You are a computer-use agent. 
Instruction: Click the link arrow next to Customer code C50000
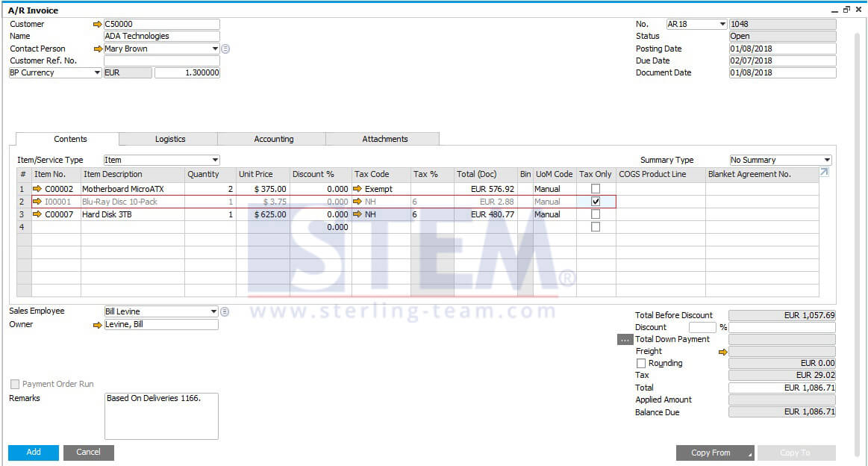click(x=98, y=25)
